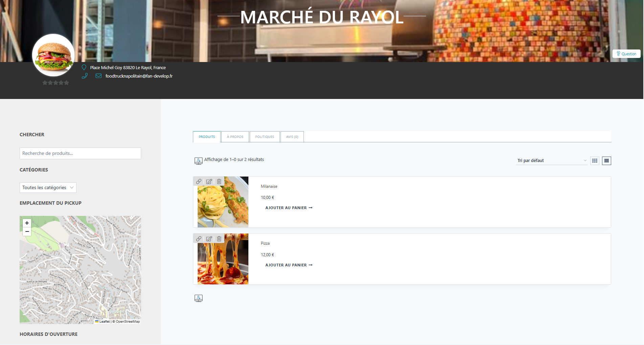This screenshot has height=345, width=644.
Task: Rate the vendor by clicking the fifth star
Action: [67, 82]
